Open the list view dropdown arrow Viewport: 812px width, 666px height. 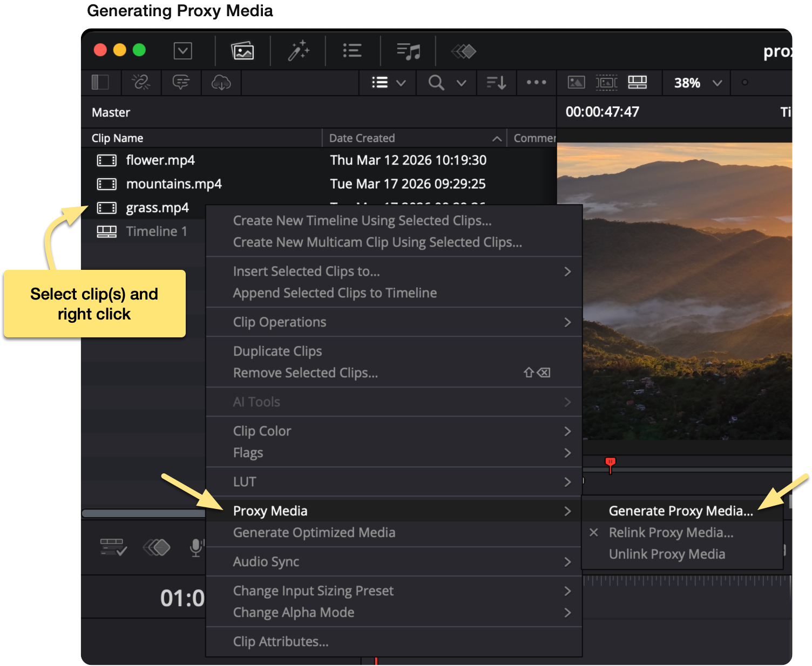pyautogui.click(x=401, y=83)
